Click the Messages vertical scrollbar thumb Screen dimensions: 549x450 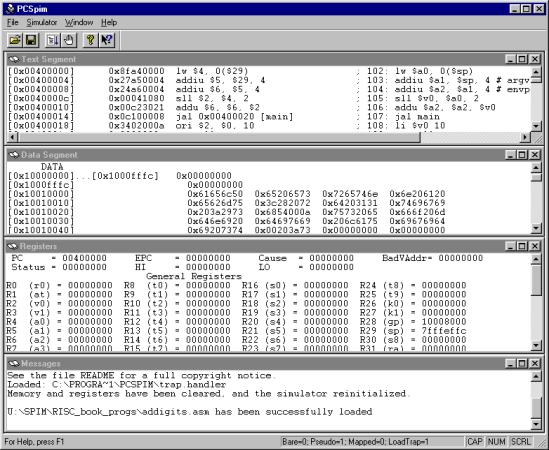point(536,408)
